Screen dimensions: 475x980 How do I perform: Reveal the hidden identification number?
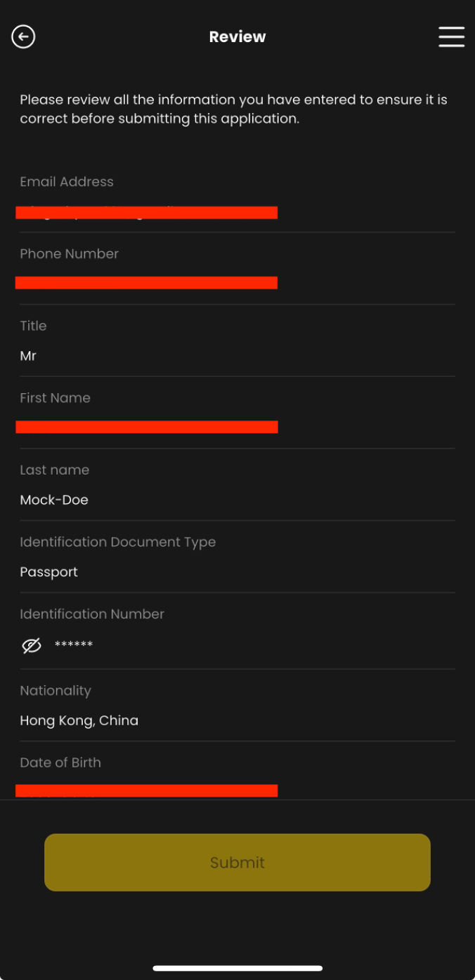(32, 646)
